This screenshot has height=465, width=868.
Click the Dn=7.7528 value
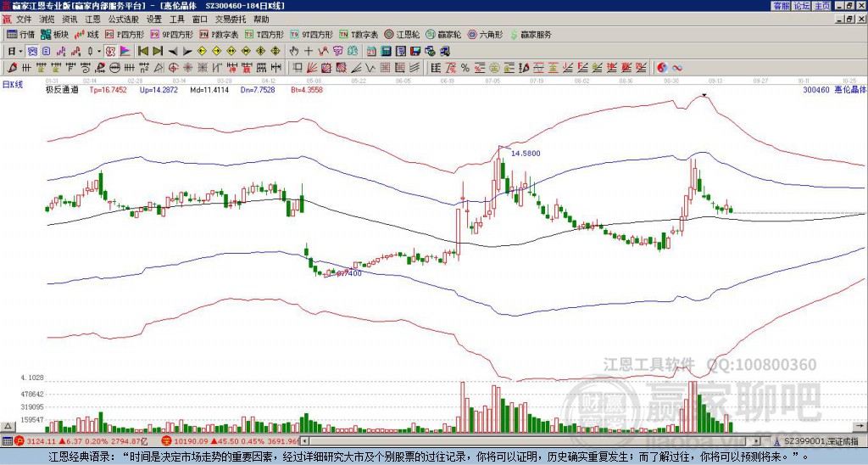coord(258,90)
